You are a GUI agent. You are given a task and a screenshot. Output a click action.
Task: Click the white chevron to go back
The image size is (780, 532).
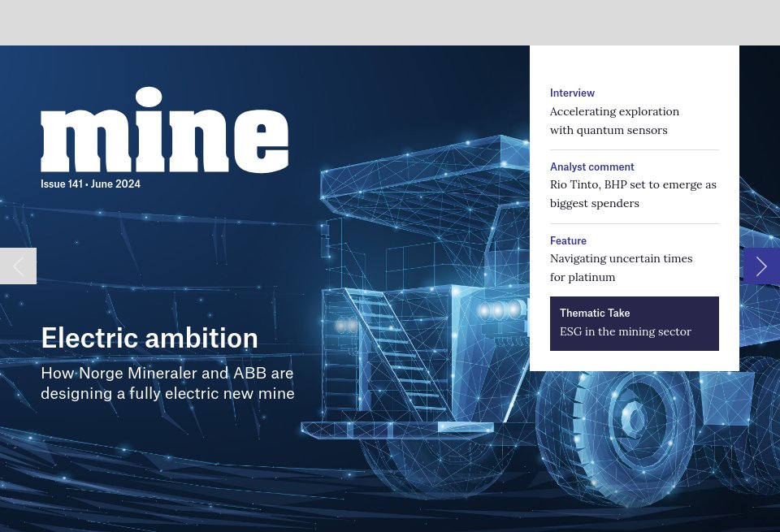pyautogui.click(x=17, y=266)
